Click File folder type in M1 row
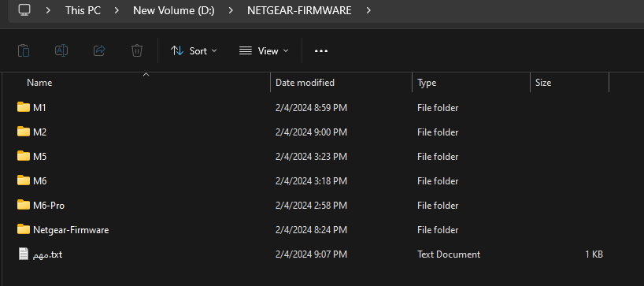 (438, 108)
